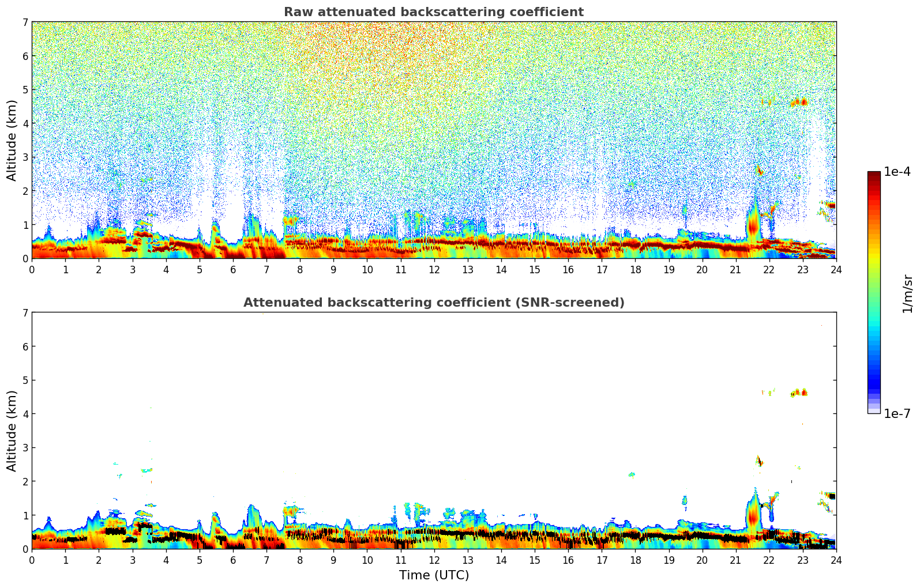The width and height of the screenshot is (920, 588).
Task: Click the colorbar's '1e-4' maximum label
Action: tap(897, 172)
